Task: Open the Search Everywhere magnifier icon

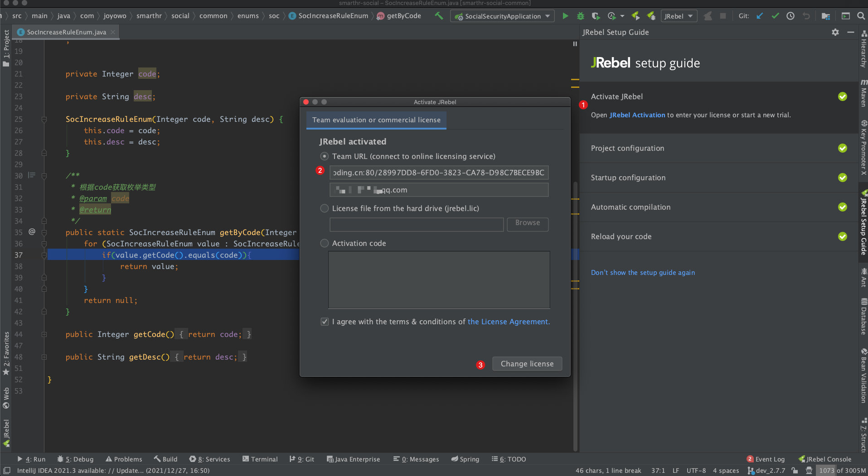Action: point(861,16)
